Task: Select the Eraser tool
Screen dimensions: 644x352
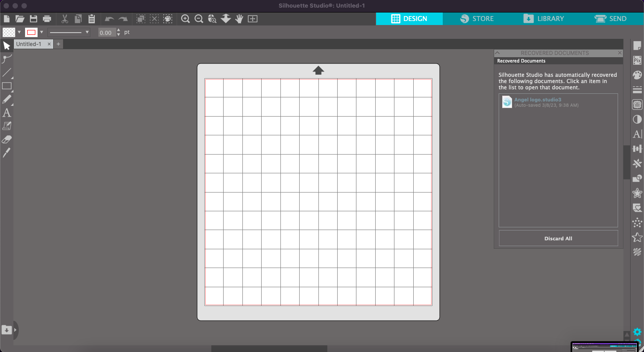Action: tap(7, 139)
